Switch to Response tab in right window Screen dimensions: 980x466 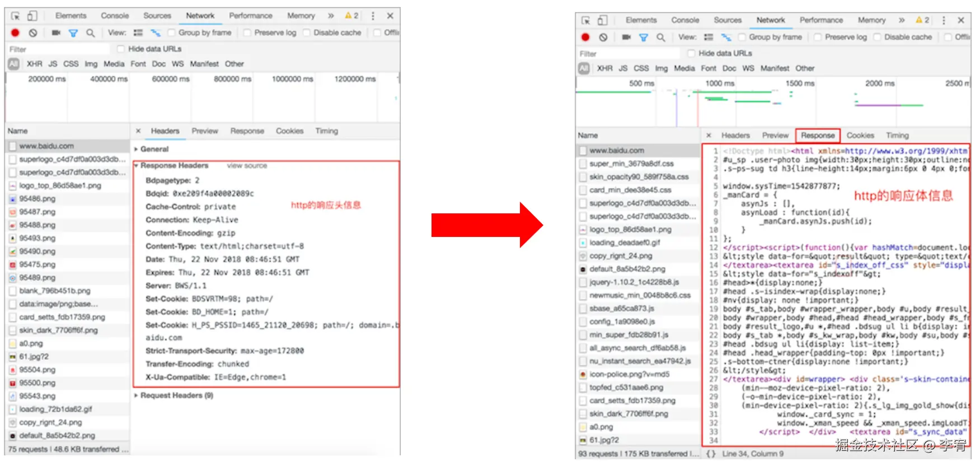click(818, 135)
